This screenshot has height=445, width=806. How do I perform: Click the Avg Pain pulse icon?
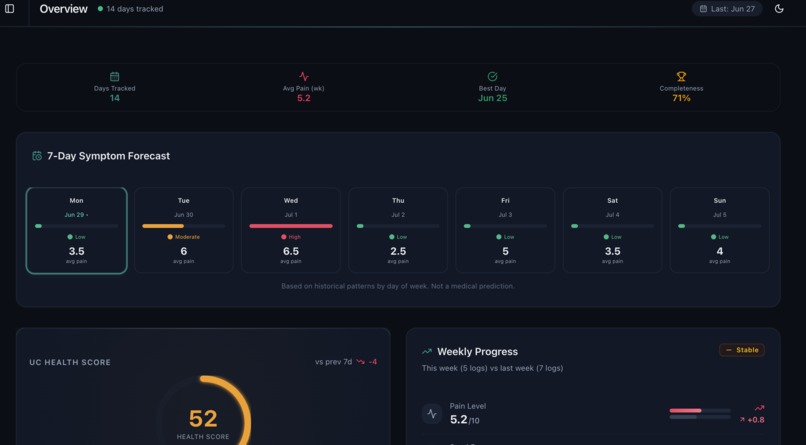tap(304, 77)
